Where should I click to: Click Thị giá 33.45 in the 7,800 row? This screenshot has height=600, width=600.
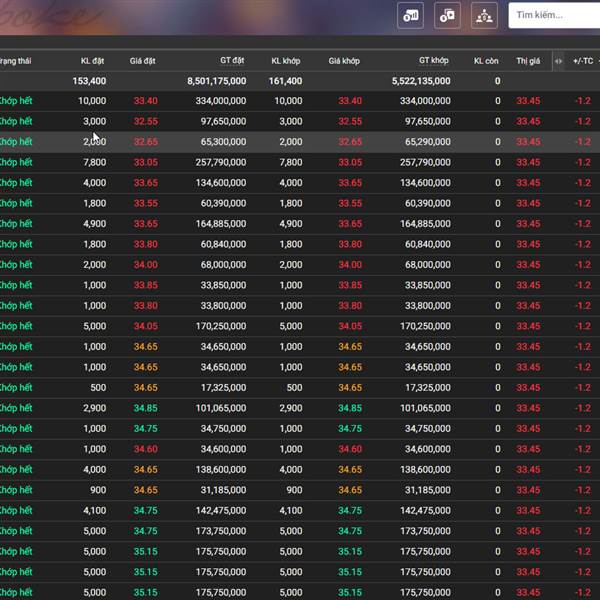528,162
